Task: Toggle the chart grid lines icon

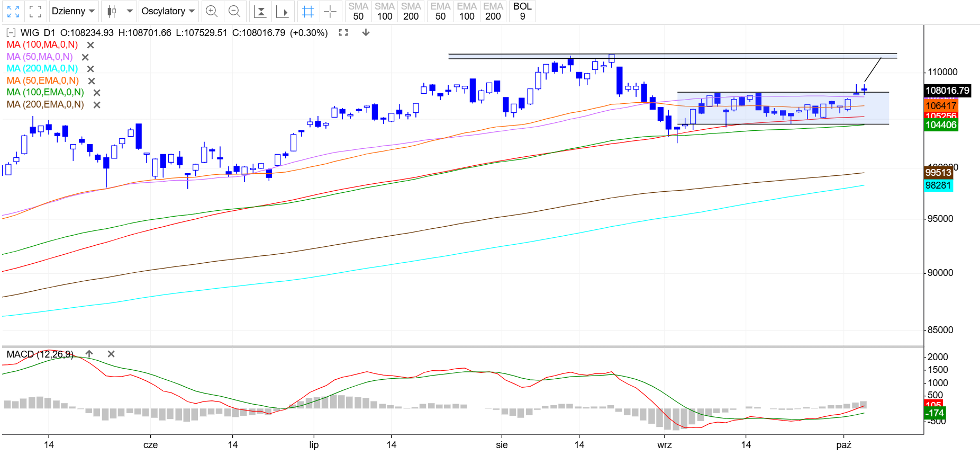Action: tap(308, 11)
